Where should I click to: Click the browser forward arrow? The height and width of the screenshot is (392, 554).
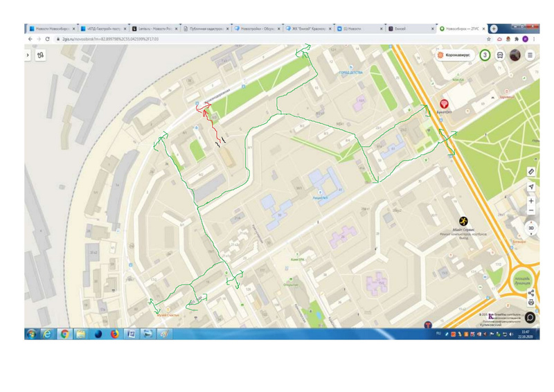coord(39,39)
